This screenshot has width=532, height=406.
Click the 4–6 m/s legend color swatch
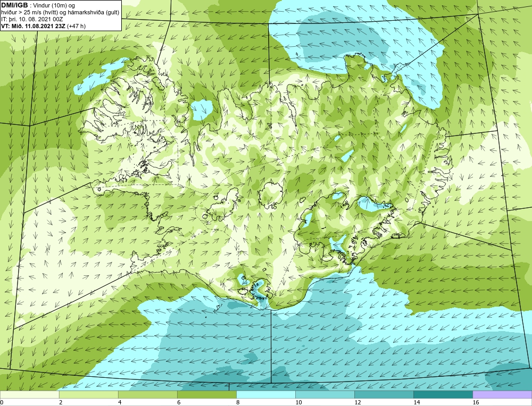coord(147,395)
